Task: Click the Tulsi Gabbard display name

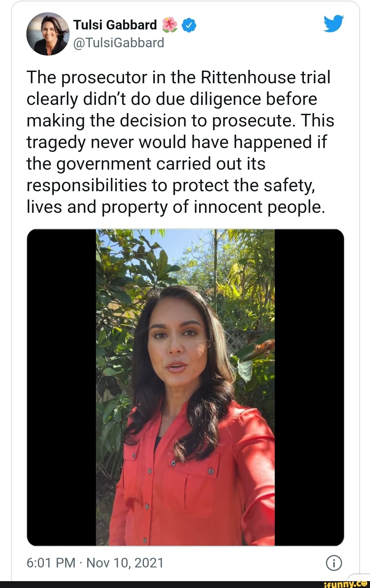Action: [115, 25]
